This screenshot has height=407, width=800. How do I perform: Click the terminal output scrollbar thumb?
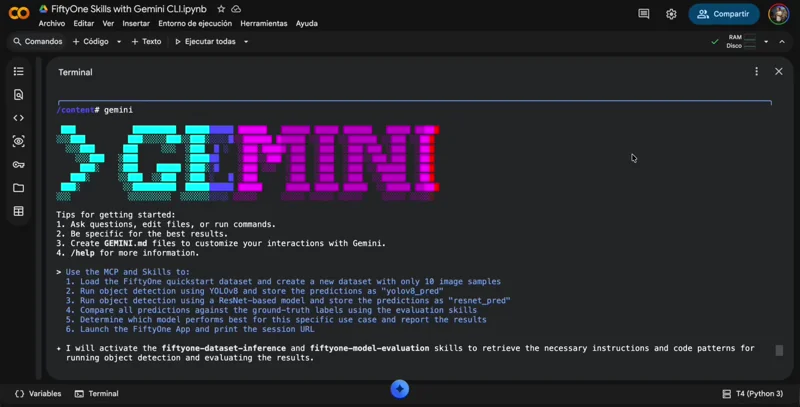click(x=779, y=351)
